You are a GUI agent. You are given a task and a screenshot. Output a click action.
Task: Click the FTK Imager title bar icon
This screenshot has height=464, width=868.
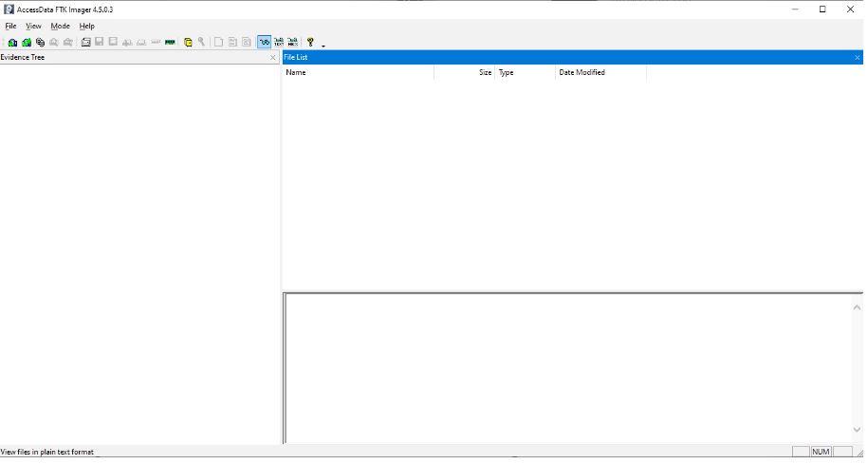coord(9,9)
